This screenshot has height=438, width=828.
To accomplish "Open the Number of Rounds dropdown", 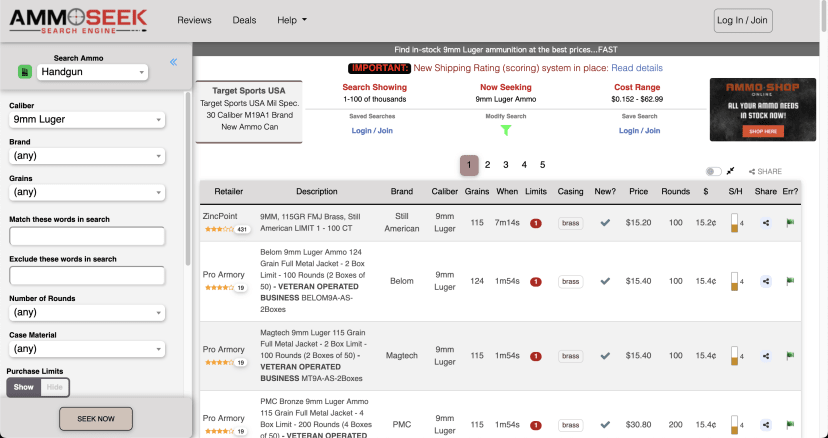I will coord(87,312).
